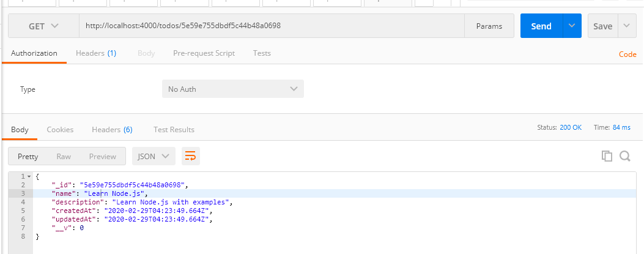
Task: Open the response search icon
Action: 624,156
